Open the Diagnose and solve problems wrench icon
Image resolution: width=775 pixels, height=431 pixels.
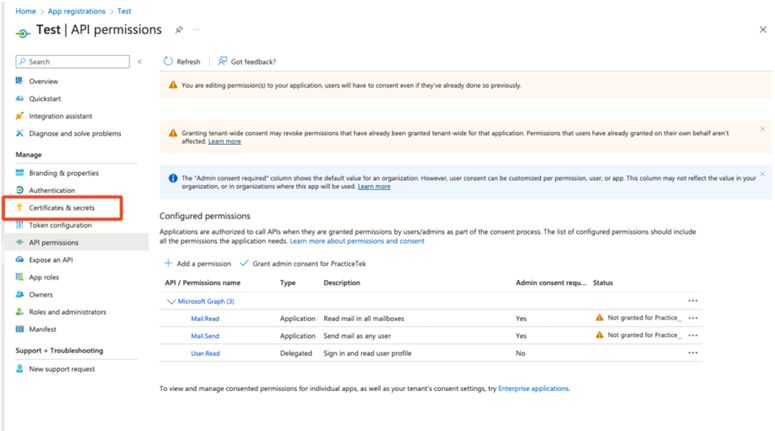(19, 133)
